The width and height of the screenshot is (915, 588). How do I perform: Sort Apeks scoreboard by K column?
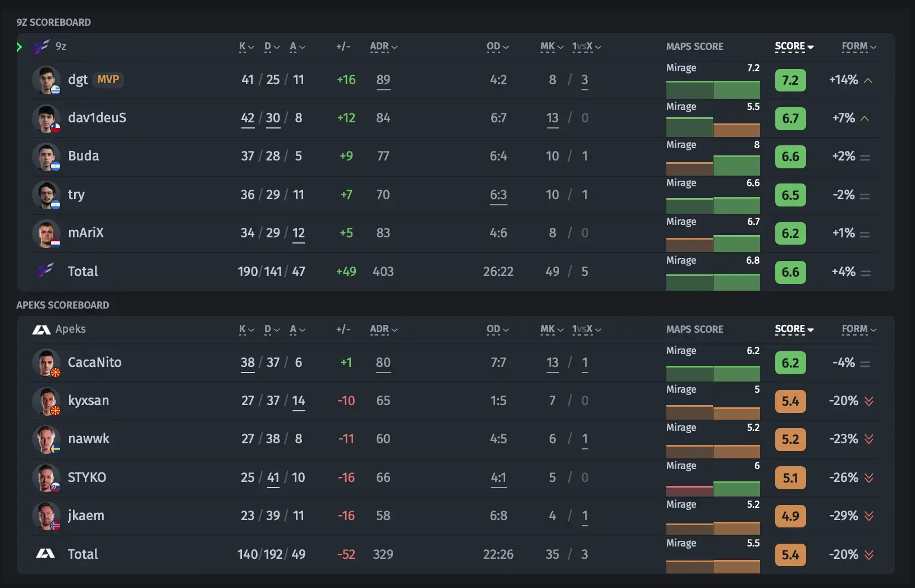246,329
